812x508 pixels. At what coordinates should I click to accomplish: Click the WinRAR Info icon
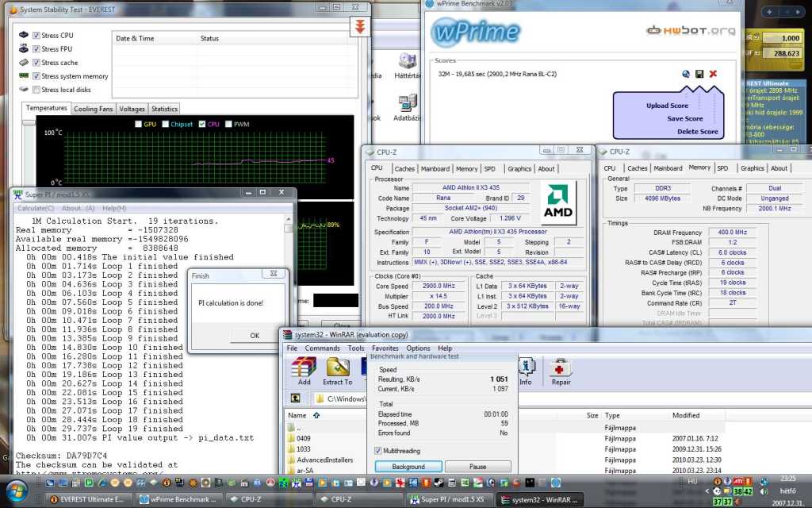click(526, 371)
